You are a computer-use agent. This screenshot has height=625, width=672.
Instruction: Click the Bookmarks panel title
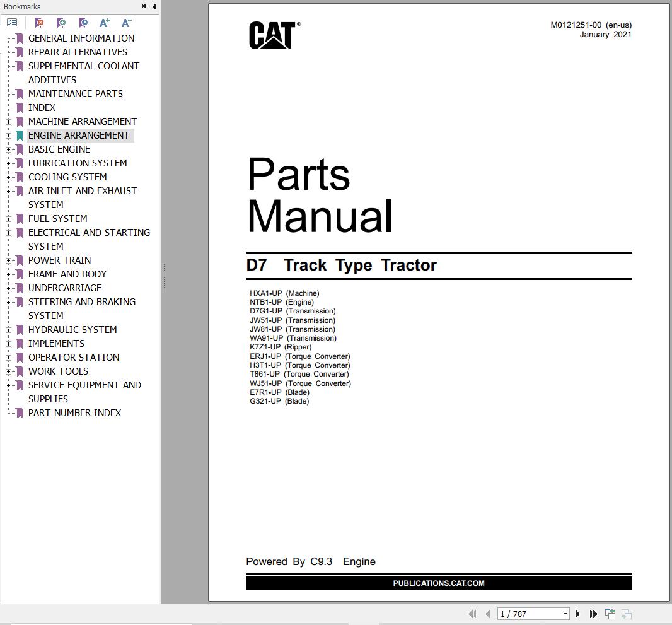pos(22,6)
